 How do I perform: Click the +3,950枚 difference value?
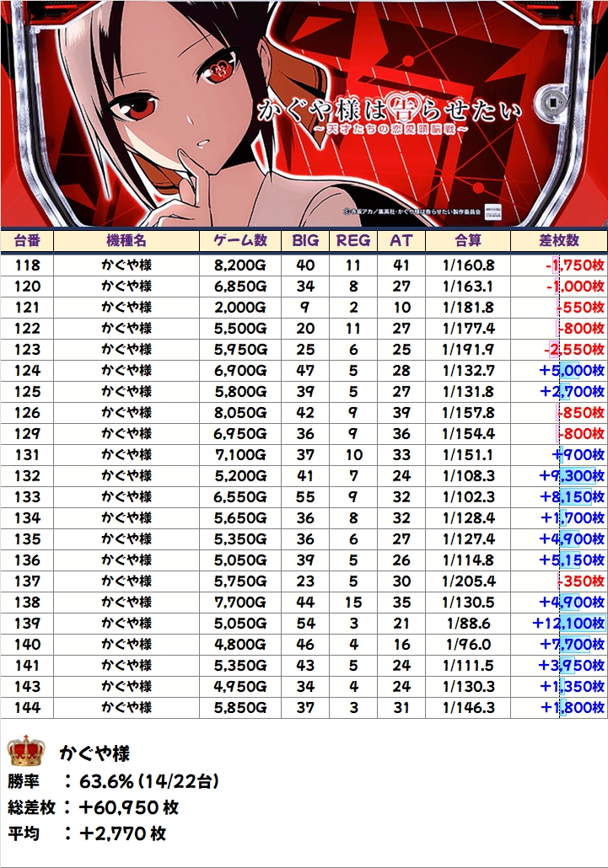click(x=572, y=665)
